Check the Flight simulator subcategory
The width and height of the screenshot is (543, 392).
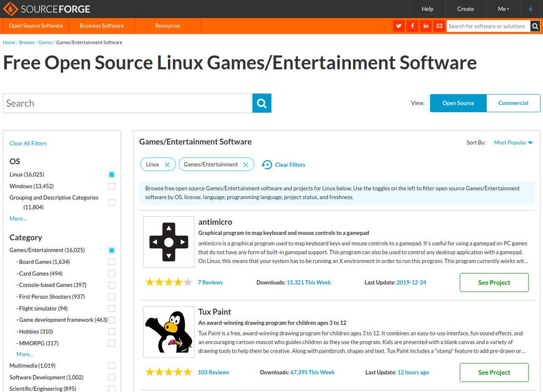click(x=112, y=308)
